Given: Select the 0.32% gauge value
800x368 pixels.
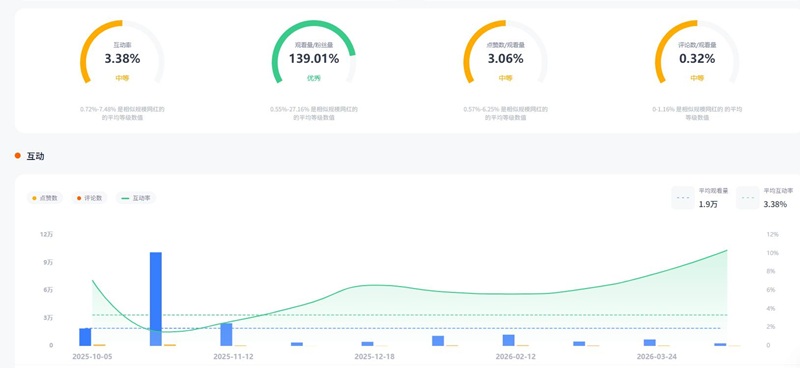Looking at the screenshot, I should click(697, 59).
